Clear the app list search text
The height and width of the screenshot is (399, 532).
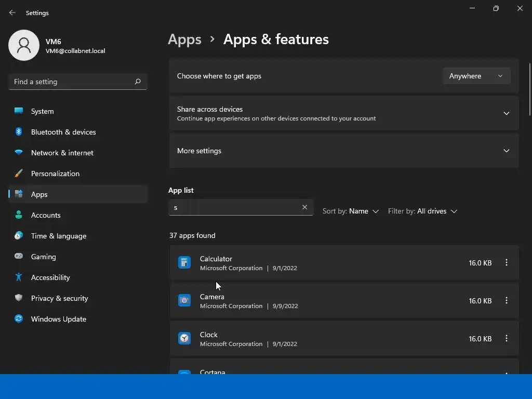305,207
